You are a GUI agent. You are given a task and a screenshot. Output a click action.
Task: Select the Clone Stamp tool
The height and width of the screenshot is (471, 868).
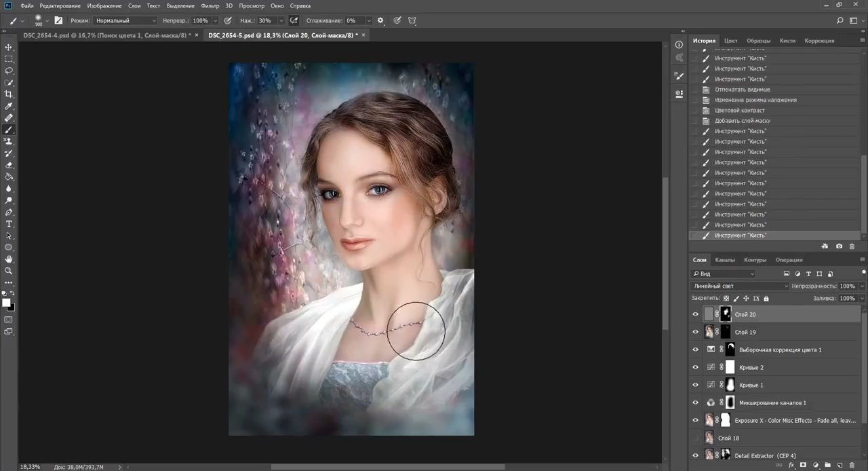click(9, 141)
